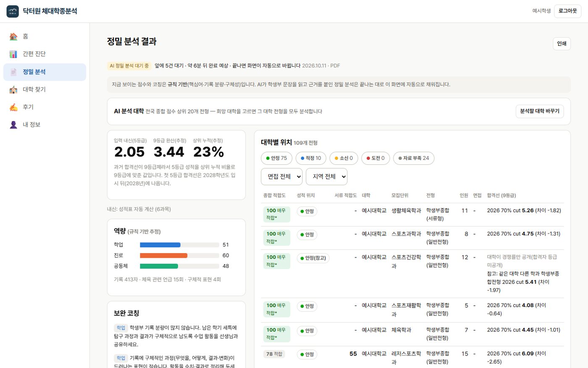Click the 내 정보 sidebar label
Screen dimensions: 588x368
[x=31, y=125]
